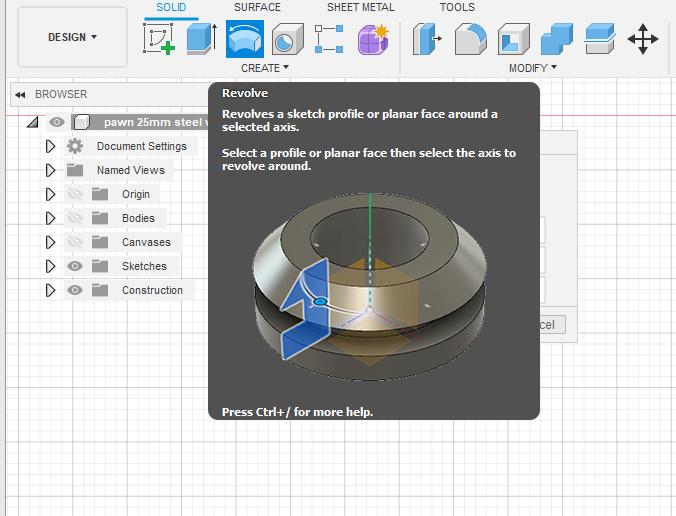Click the Named Views folder icon
This screenshot has width=676, height=516.
coord(75,170)
